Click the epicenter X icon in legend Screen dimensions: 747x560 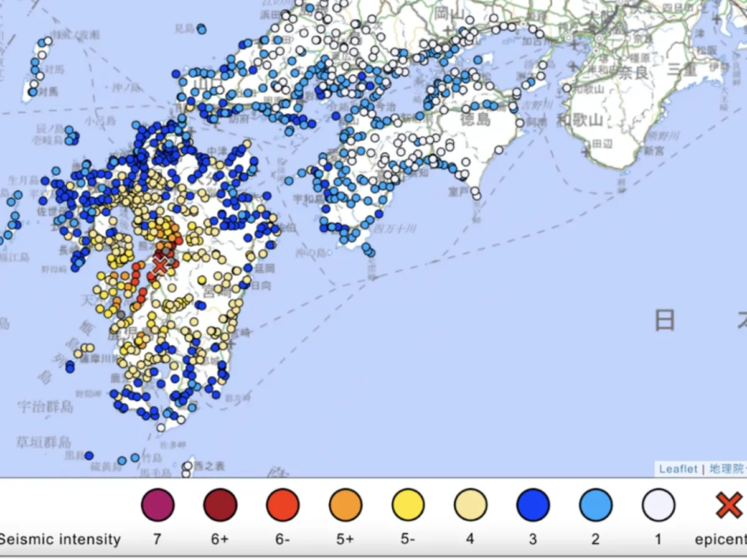pyautogui.click(x=728, y=505)
